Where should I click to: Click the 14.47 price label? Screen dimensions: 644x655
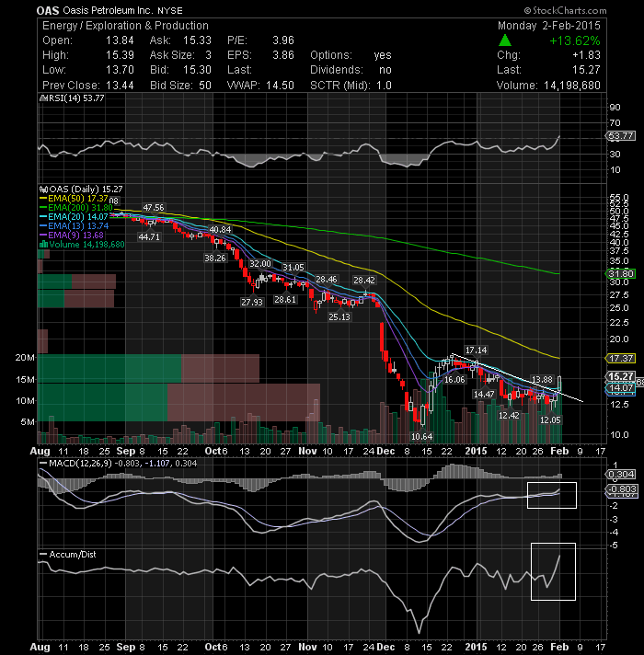[x=484, y=394]
